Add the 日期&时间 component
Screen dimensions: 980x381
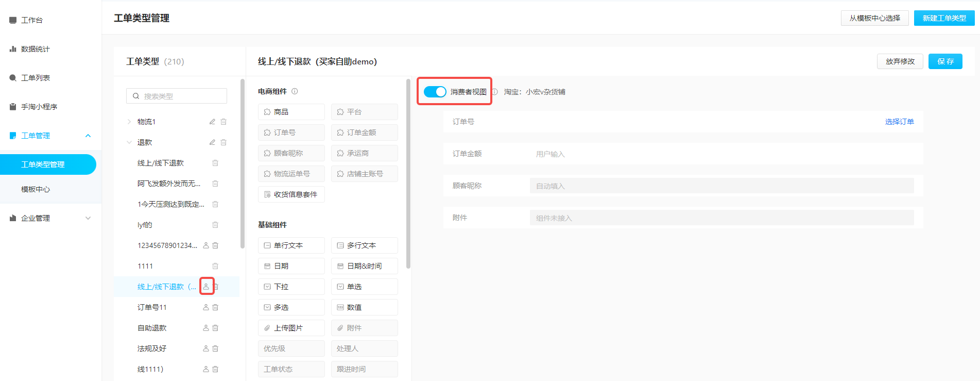coord(365,266)
